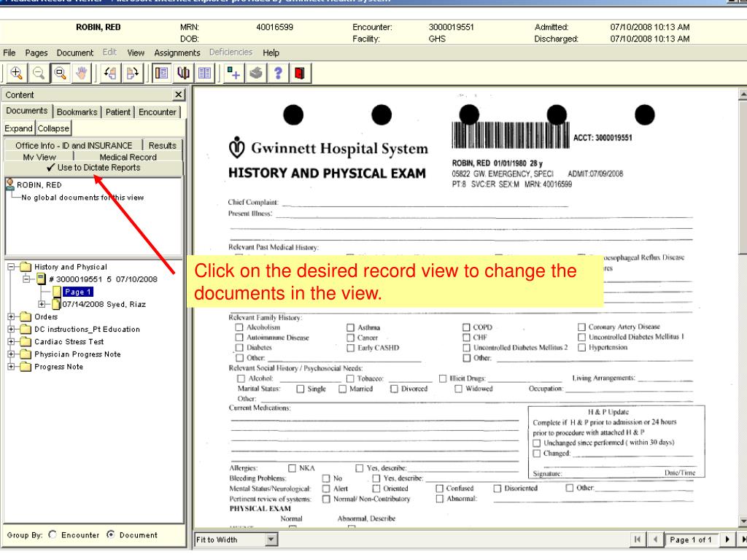Select the Zoom Out magnifier tool
This screenshot has height=560, width=747.
click(38, 73)
